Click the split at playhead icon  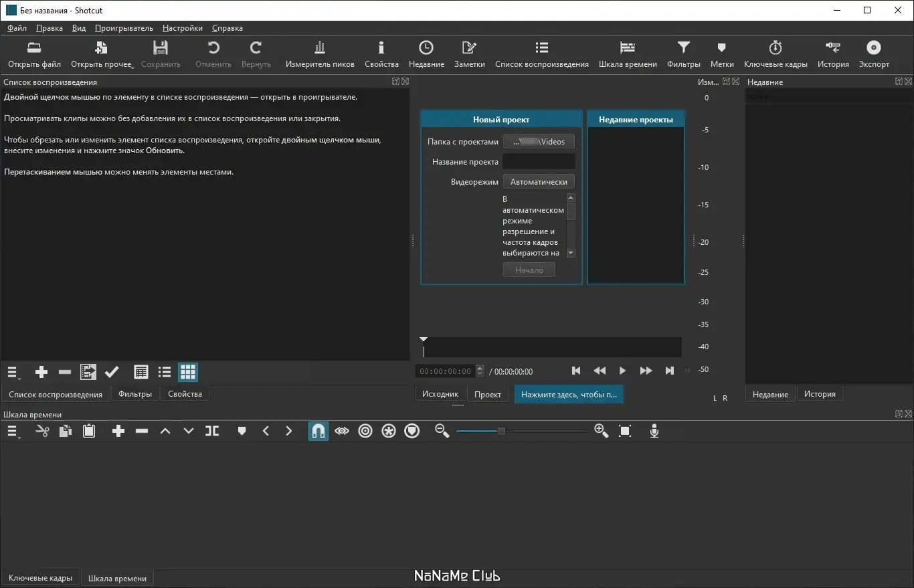pos(212,431)
